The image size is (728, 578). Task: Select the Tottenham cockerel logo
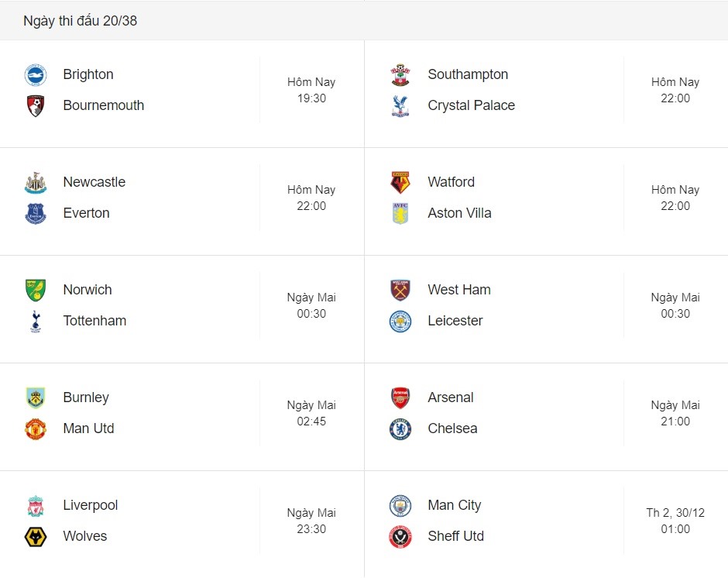click(x=36, y=322)
